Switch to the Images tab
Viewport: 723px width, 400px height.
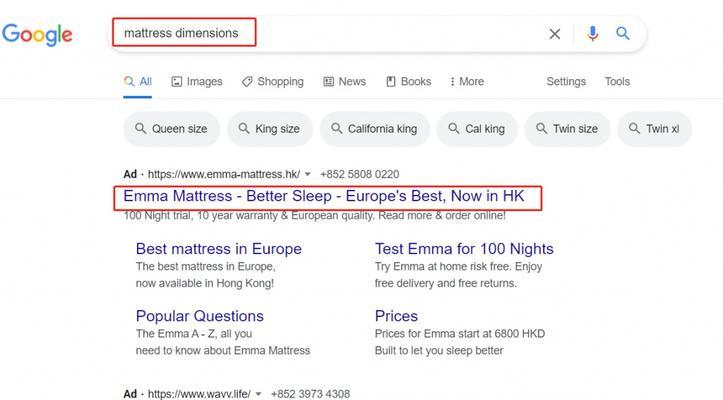[197, 82]
